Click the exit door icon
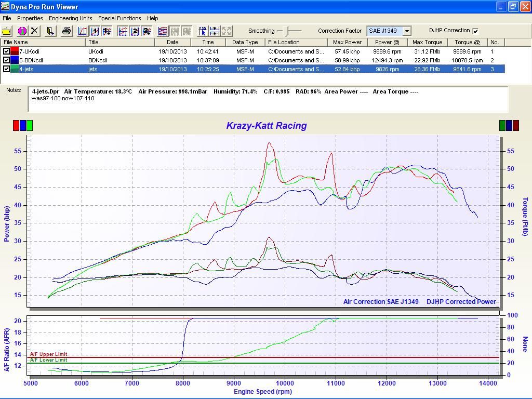 pos(50,31)
